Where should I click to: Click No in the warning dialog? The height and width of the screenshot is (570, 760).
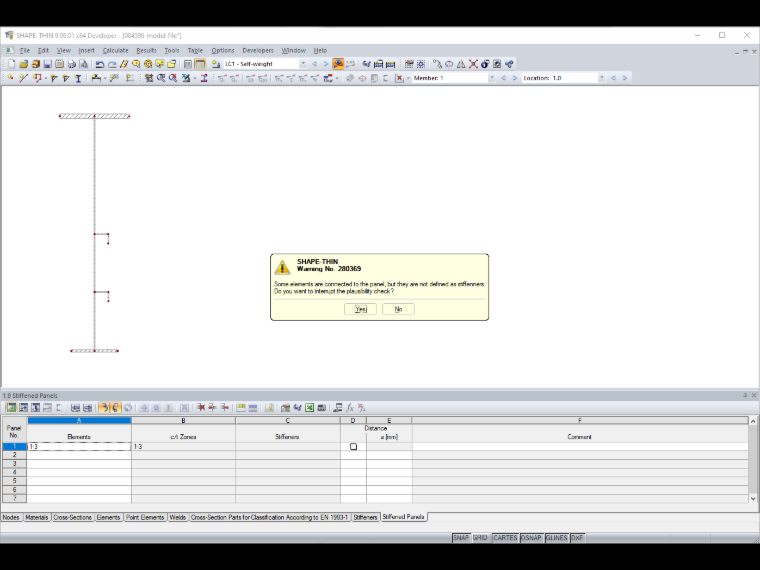[x=398, y=309]
